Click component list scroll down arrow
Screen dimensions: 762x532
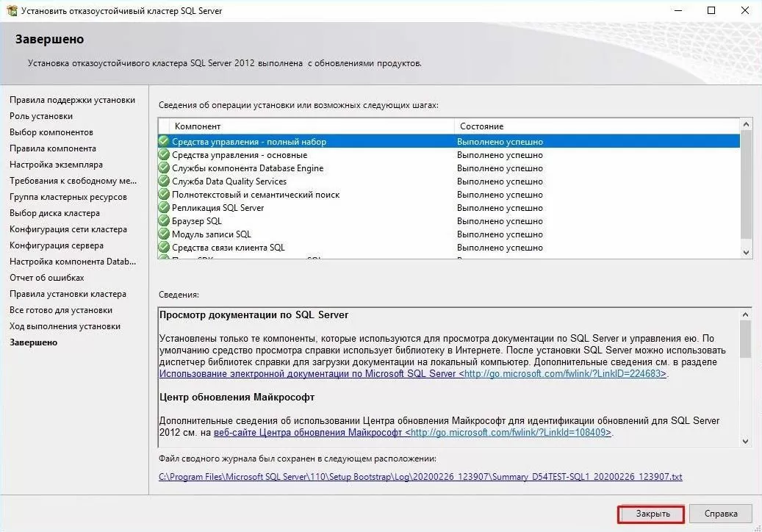pyautogui.click(x=746, y=252)
